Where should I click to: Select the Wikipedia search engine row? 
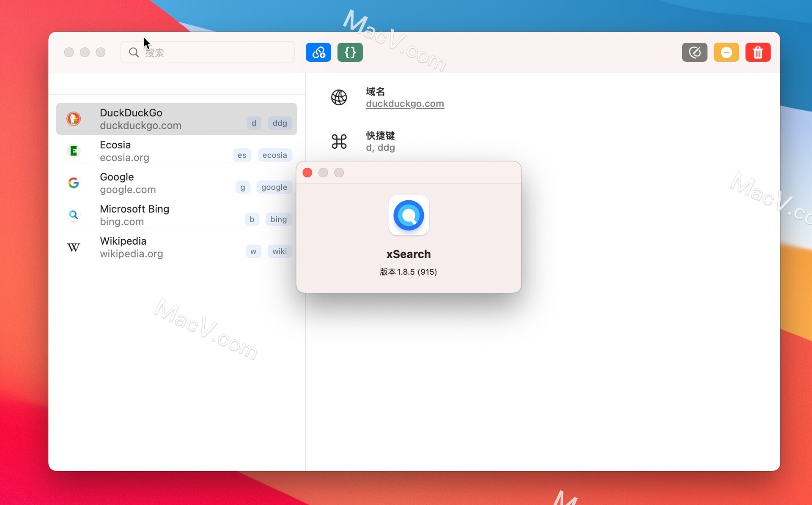coord(176,247)
